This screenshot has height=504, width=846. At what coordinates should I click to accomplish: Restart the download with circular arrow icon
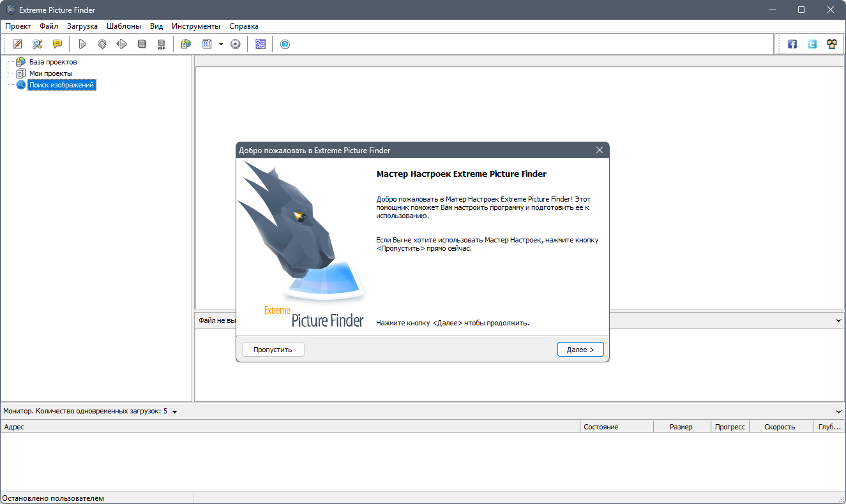pos(102,43)
